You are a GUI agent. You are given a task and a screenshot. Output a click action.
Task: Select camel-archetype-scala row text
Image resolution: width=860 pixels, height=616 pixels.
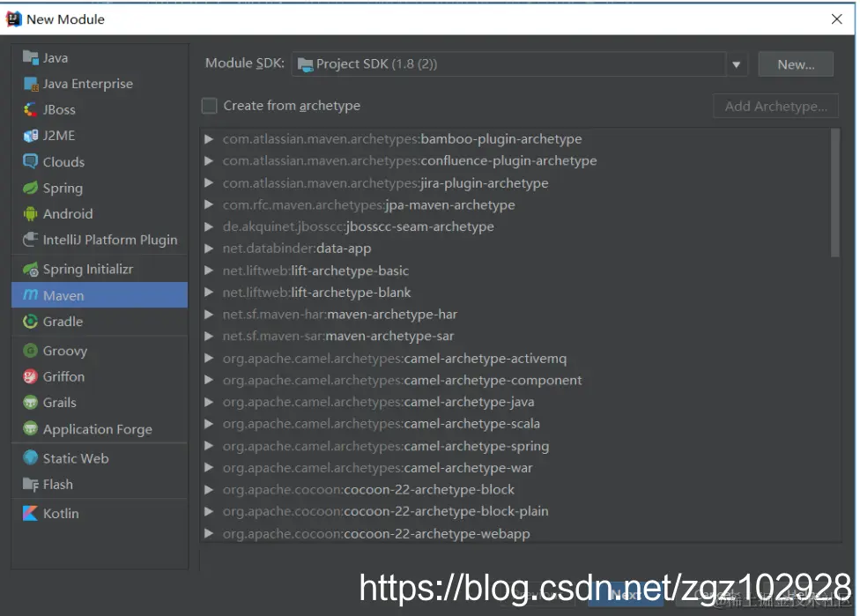(x=382, y=424)
